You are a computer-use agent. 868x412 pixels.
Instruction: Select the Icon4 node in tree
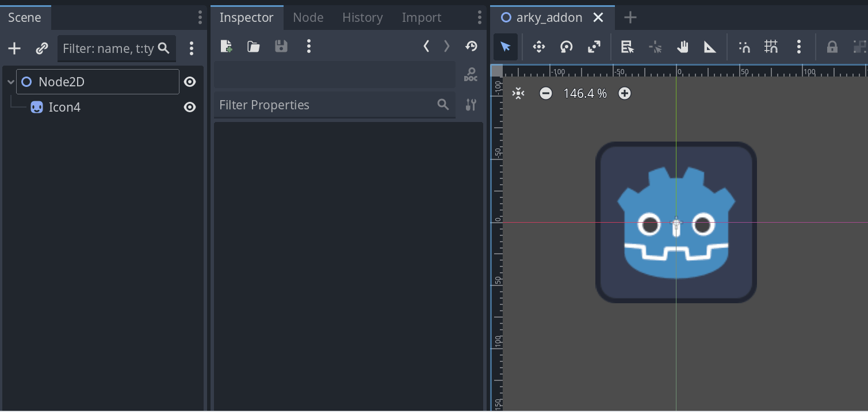pos(64,107)
